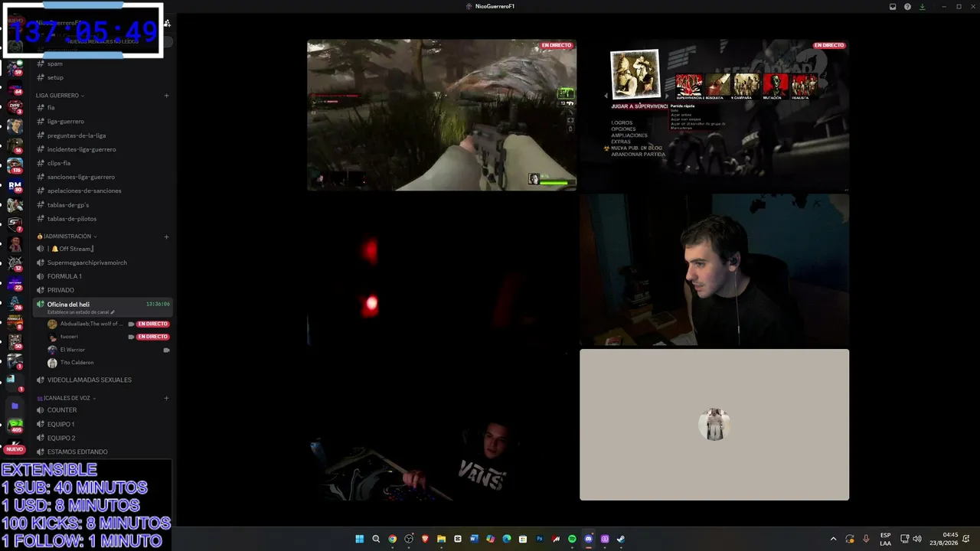The image size is (980, 551).
Task: Add a channel to CANALES DE VOZ
Action: 166,398
